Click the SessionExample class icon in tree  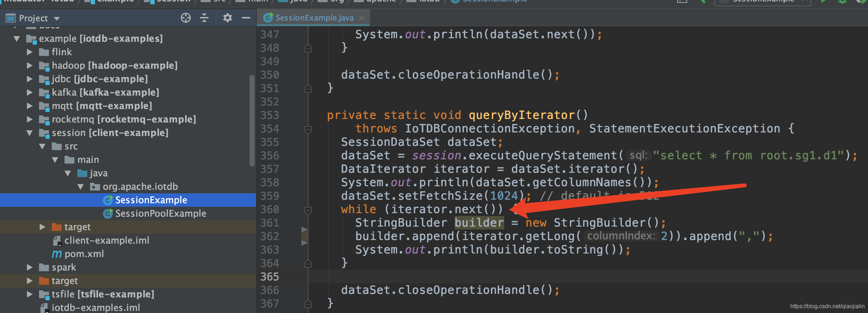pyautogui.click(x=108, y=200)
